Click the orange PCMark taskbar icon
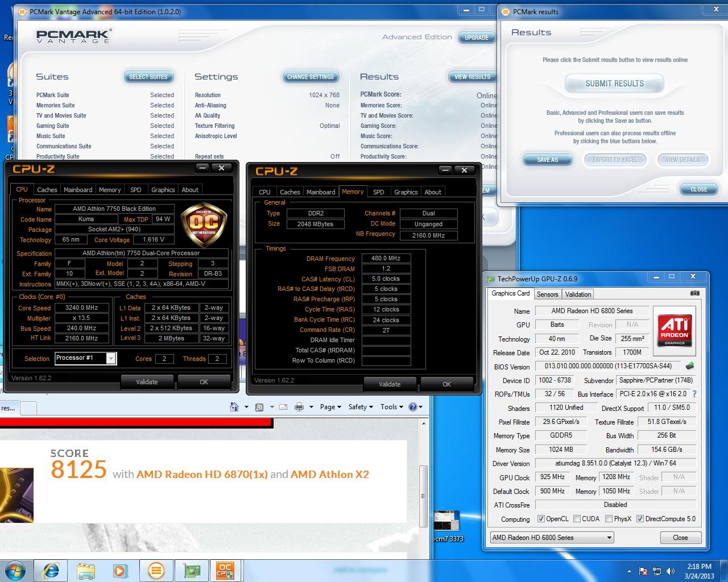 pos(156,570)
